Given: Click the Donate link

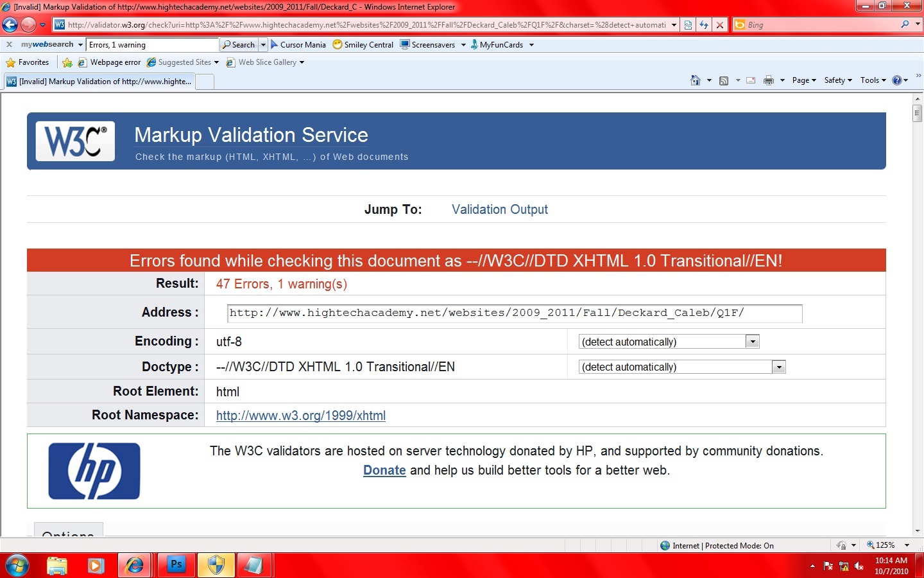Looking at the screenshot, I should click(x=384, y=470).
